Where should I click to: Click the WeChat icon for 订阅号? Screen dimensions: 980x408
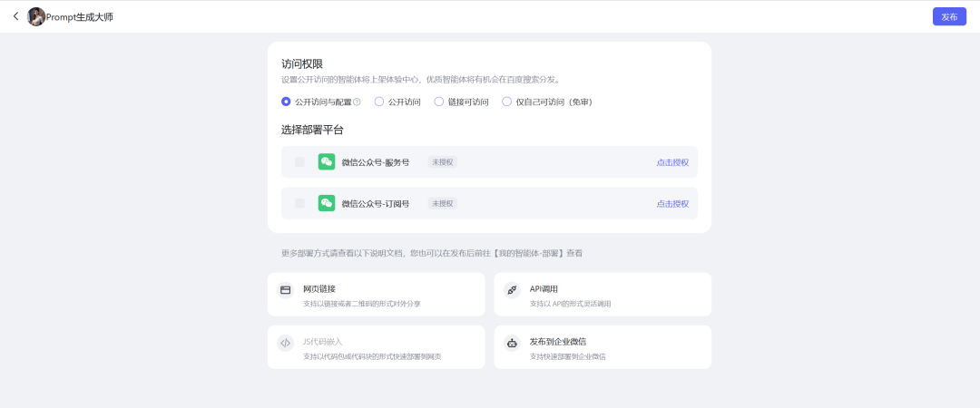click(x=327, y=203)
